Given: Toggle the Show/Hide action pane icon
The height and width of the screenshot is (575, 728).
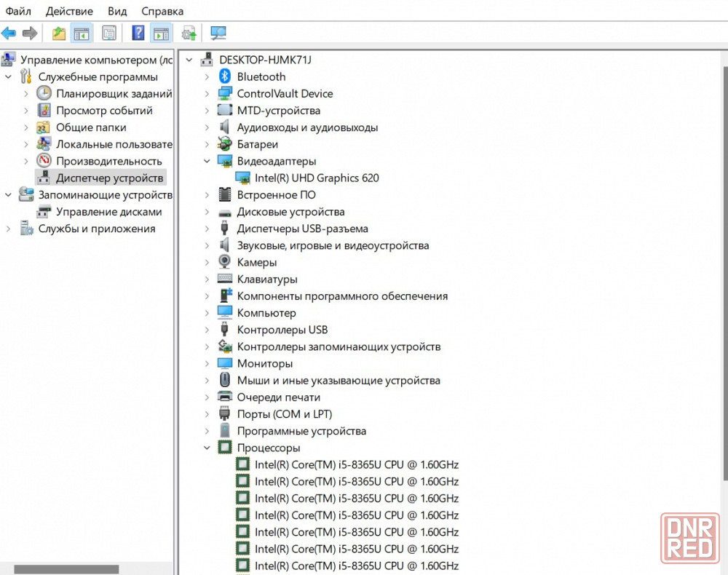Looking at the screenshot, I should tap(161, 33).
